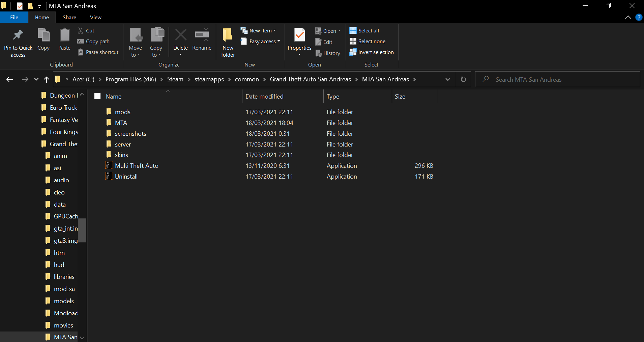This screenshot has height=342, width=644.
Task: Select Euro Truck folder in navigation tree
Action: coord(63,108)
